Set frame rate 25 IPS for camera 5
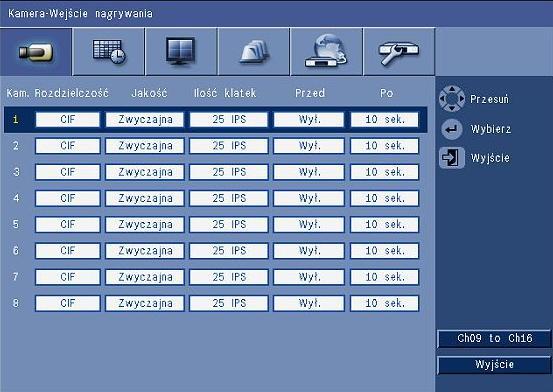This screenshot has height=392, width=553. click(229, 224)
